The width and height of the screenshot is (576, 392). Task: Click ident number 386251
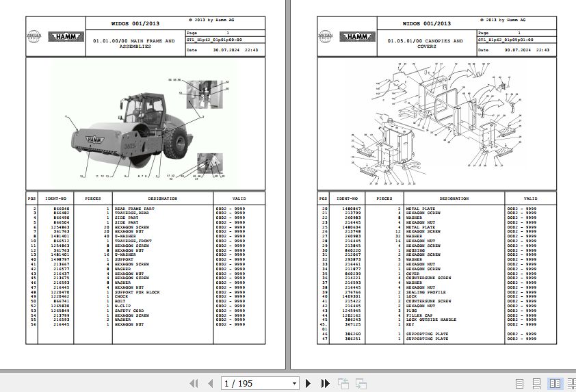coord(353,339)
